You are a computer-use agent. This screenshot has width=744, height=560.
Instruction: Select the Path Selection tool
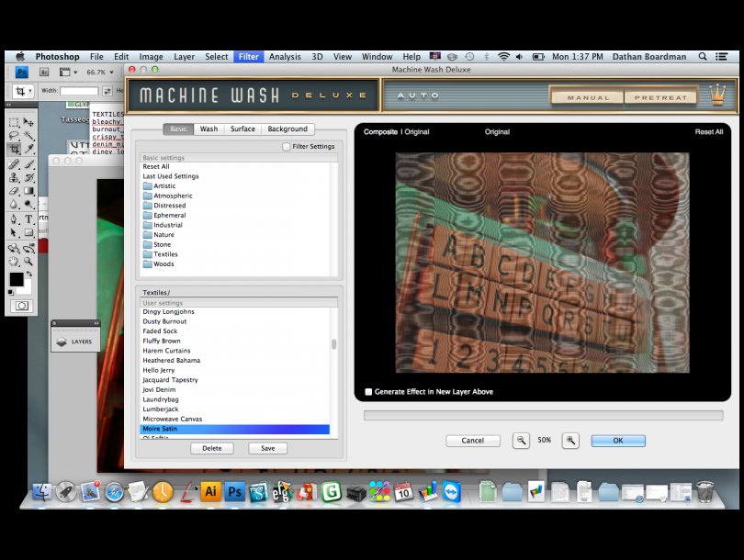pos(14,233)
